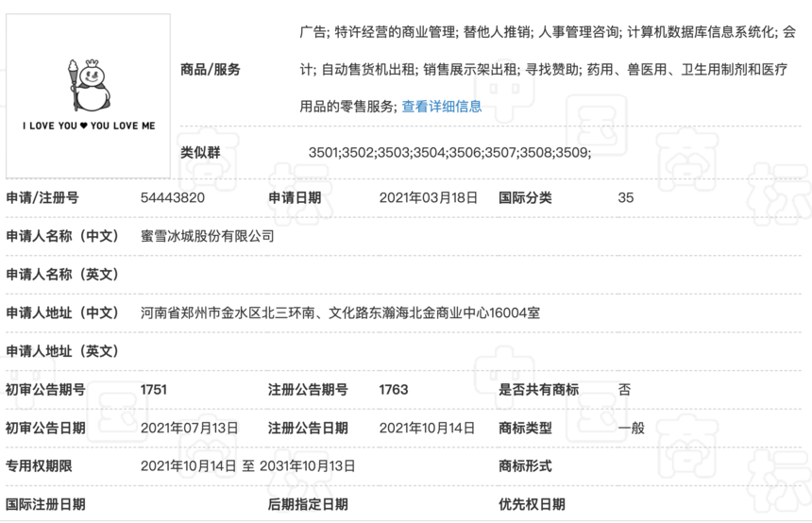Click preliminary announcement date 2021年07月13日

189,428
